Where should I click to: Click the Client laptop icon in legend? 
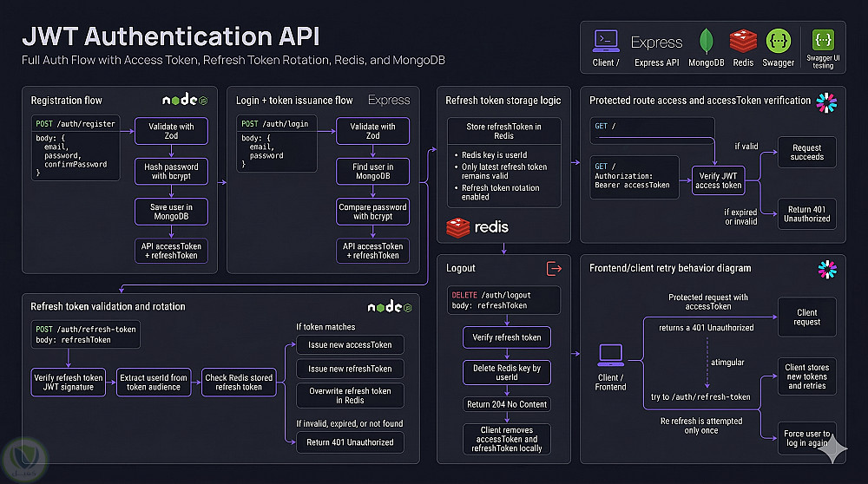click(606, 41)
